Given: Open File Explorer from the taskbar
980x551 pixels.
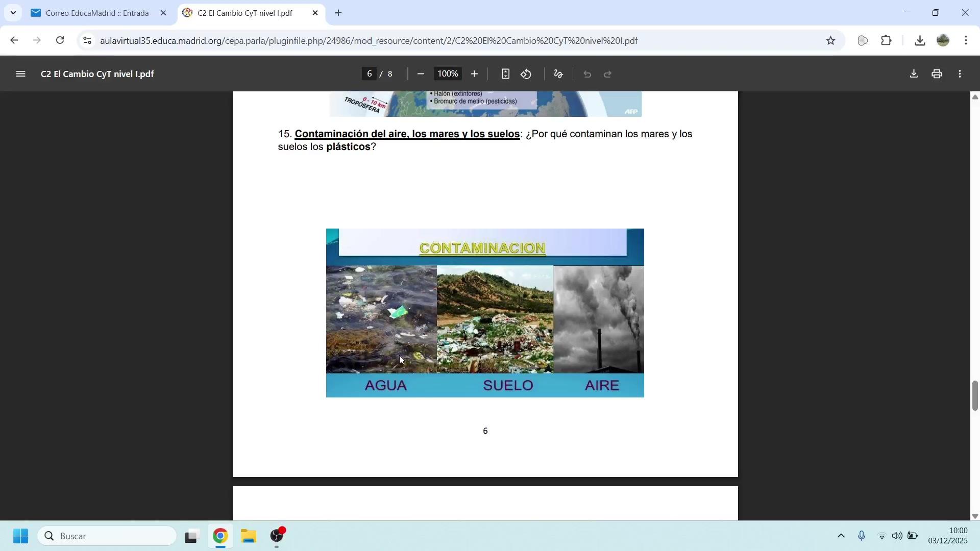Looking at the screenshot, I should (x=249, y=537).
